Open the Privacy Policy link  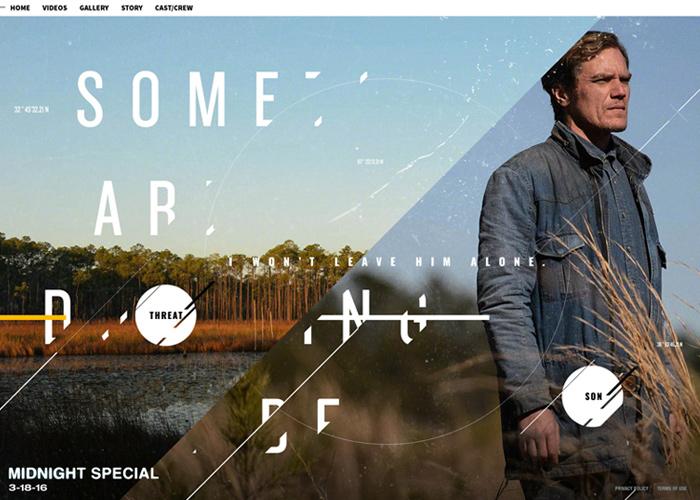(x=631, y=488)
